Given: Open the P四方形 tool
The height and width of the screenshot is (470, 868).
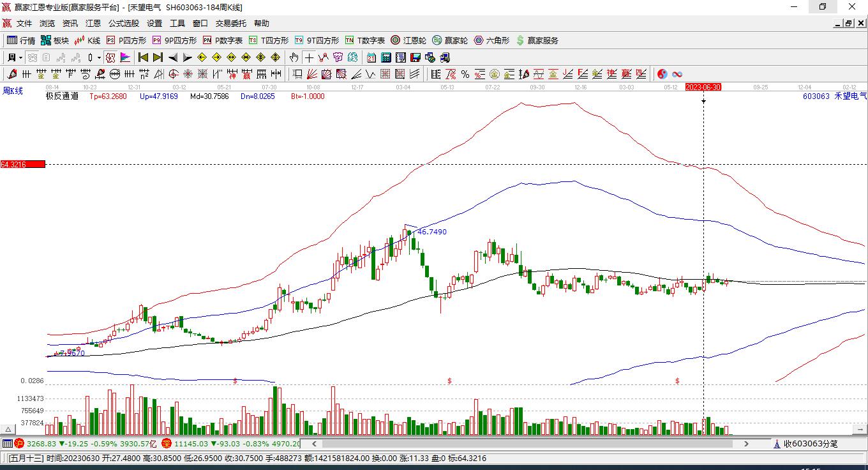Looking at the screenshot, I should tap(126, 40).
